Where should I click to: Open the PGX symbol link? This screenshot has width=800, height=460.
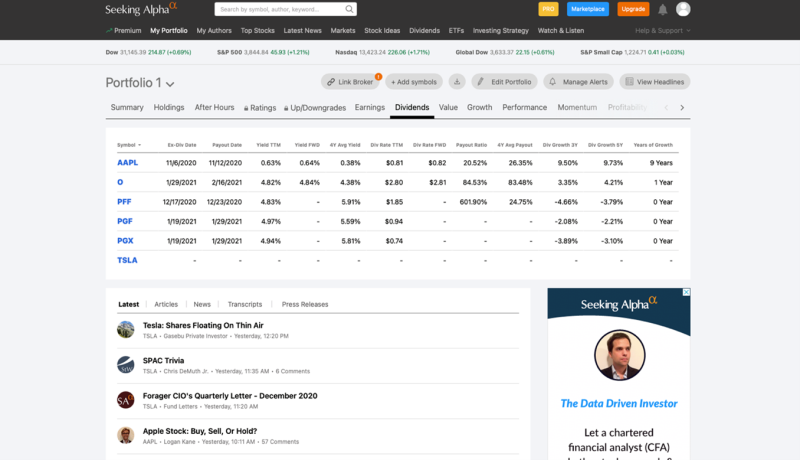[125, 241]
